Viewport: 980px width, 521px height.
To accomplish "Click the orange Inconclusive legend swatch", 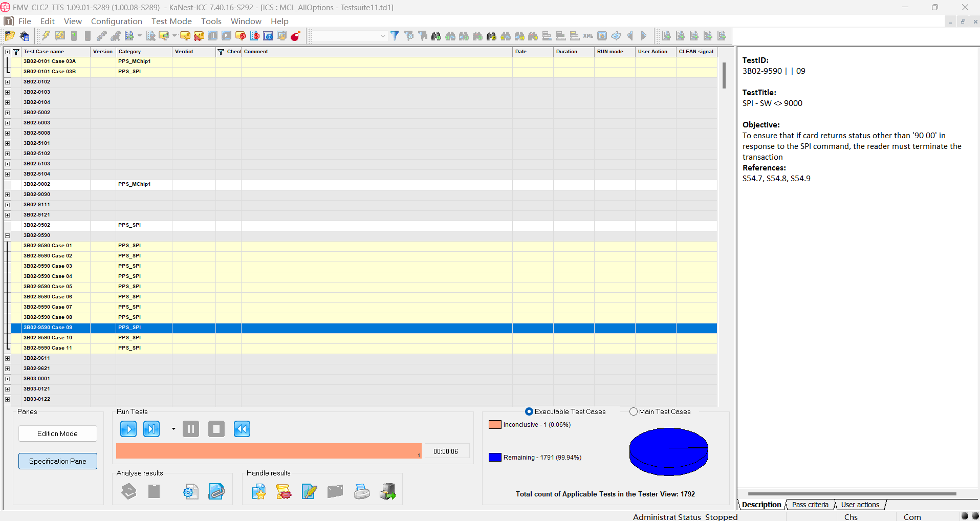I will [495, 424].
